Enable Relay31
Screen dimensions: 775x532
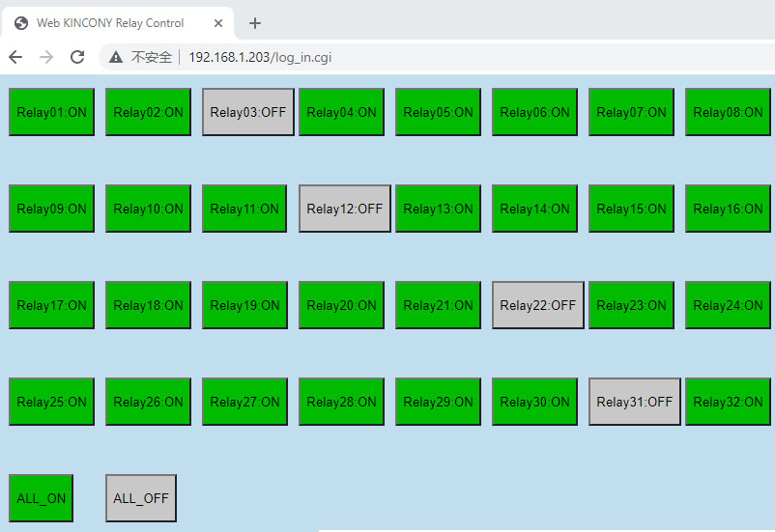pos(635,402)
